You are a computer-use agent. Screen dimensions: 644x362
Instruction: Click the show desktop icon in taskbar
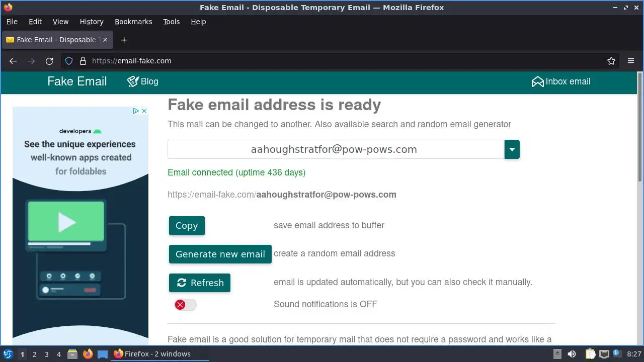click(103, 354)
